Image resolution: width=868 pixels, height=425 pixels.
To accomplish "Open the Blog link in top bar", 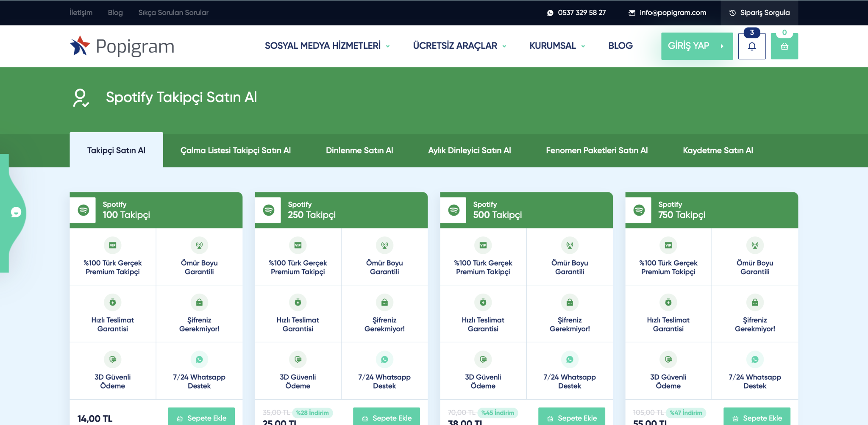I will point(115,12).
